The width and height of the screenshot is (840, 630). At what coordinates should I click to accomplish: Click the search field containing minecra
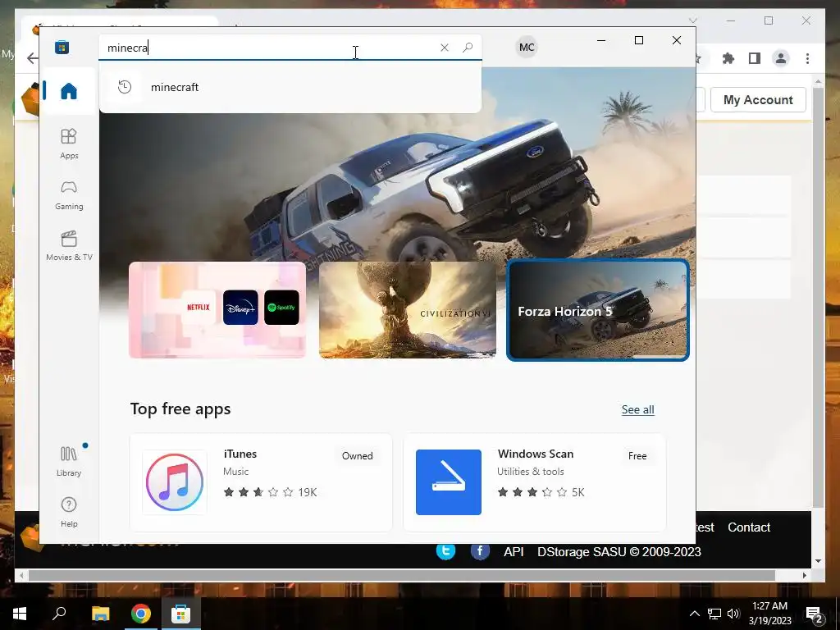pos(290,48)
